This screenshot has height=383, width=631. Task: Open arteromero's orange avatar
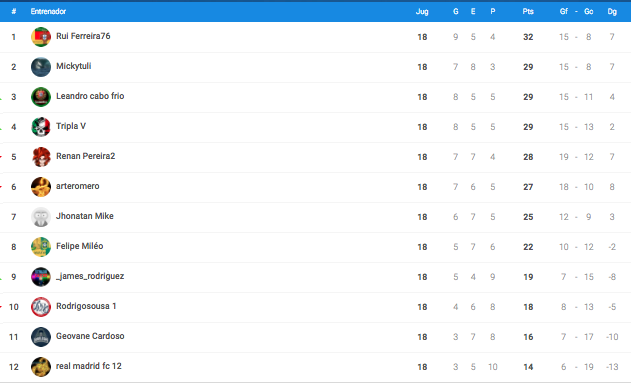pos(41,187)
